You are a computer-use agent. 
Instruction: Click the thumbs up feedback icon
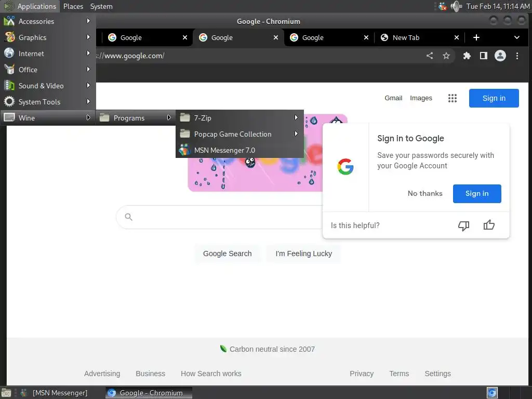click(x=489, y=225)
